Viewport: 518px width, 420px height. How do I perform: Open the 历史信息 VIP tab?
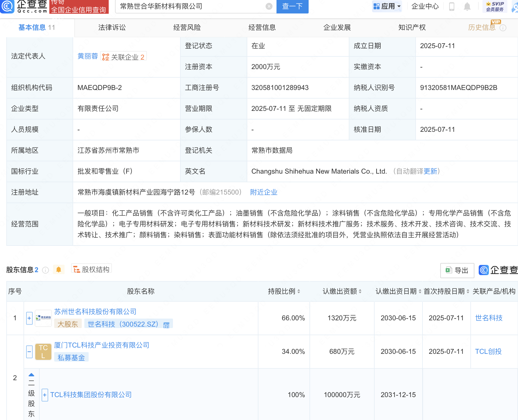482,28
